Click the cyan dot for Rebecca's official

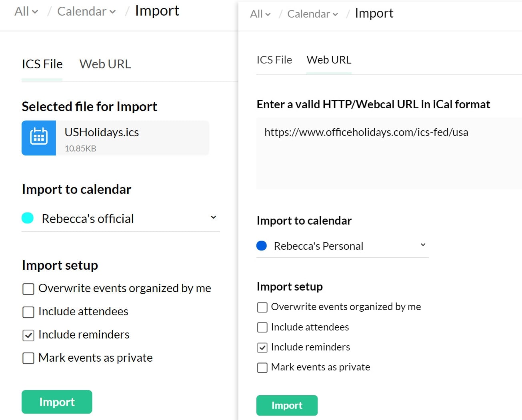(x=28, y=218)
